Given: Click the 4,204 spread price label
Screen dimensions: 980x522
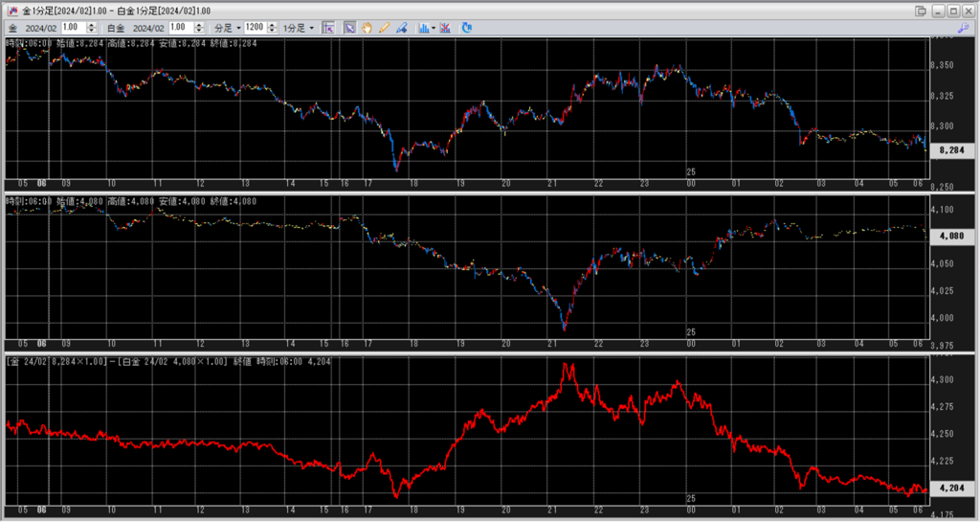Looking at the screenshot, I should 951,488.
